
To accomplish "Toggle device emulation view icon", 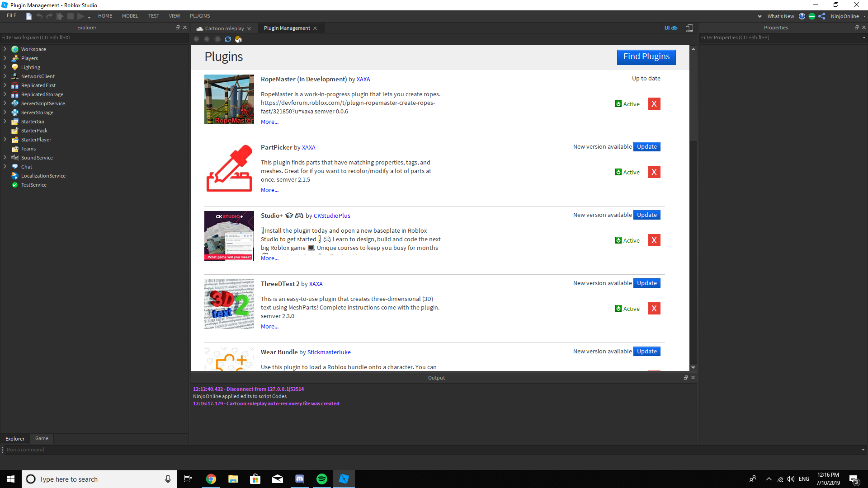I will (689, 28).
